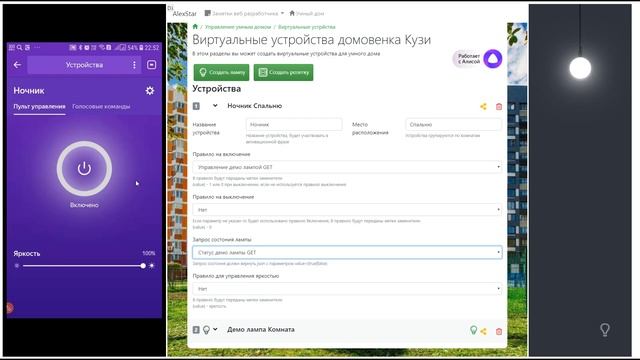Image resolution: width=640 pixels, height=360 pixels.
Task: Click the Ночник Спальню device title
Action: click(255, 106)
